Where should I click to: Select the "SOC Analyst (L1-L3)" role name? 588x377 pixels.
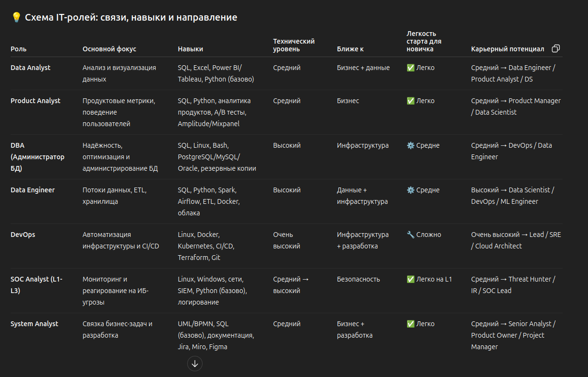point(36,285)
